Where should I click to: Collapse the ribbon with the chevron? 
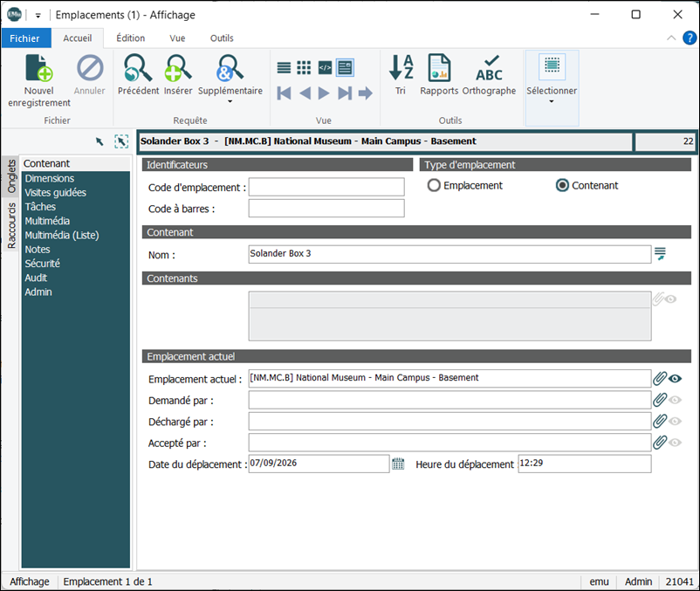671,38
